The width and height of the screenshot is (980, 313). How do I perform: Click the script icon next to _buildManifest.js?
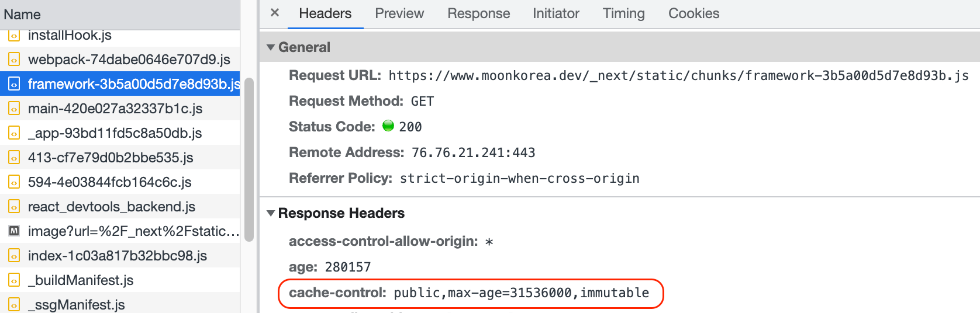pyautogui.click(x=14, y=280)
